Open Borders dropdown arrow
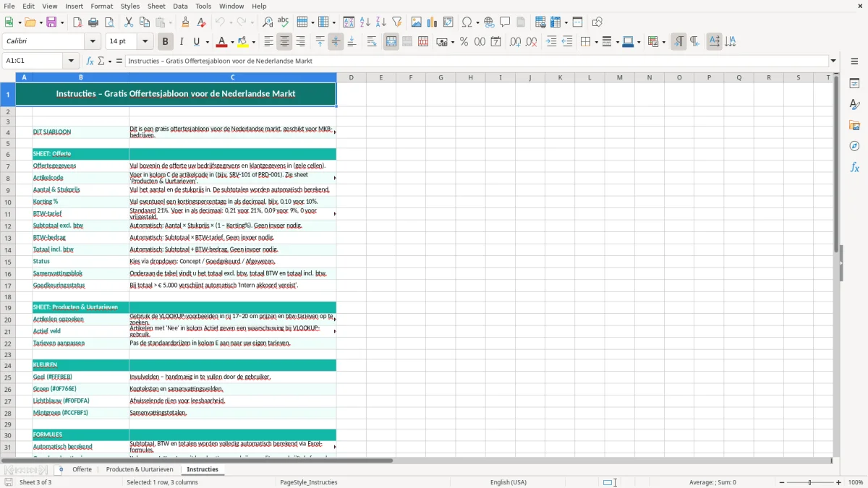 pyautogui.click(x=595, y=42)
